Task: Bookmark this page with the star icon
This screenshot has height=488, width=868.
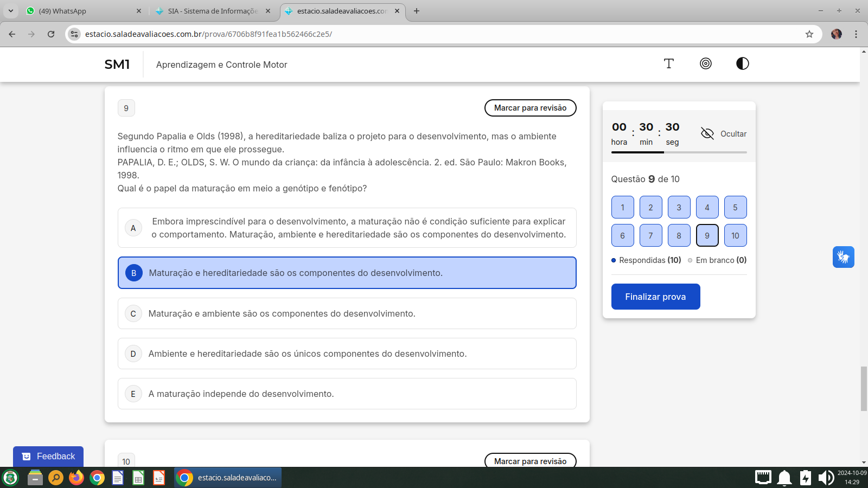Action: click(x=809, y=34)
